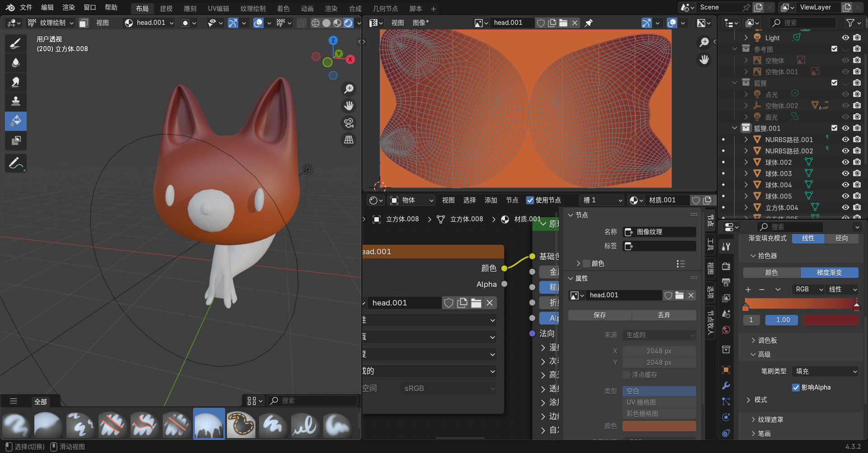Open the brush type Fill dropdown
Viewport: 868px width, 453px height.
point(825,371)
